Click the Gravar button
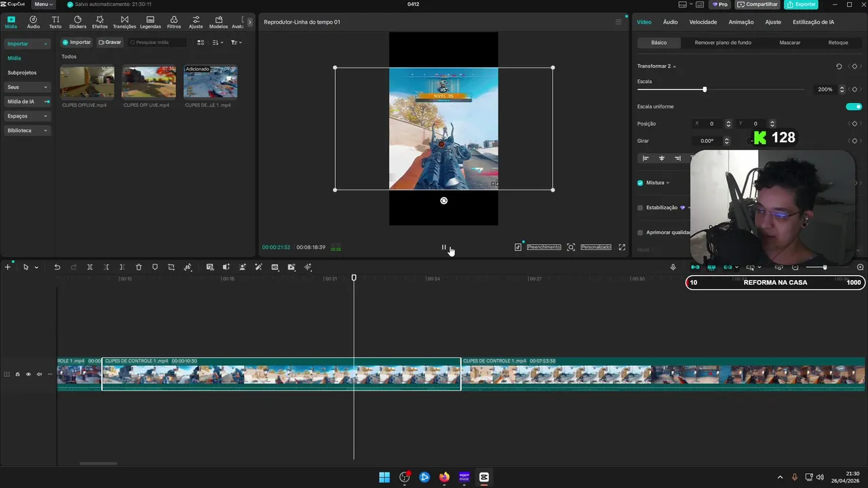The width and height of the screenshot is (868, 488). pyautogui.click(x=110, y=42)
